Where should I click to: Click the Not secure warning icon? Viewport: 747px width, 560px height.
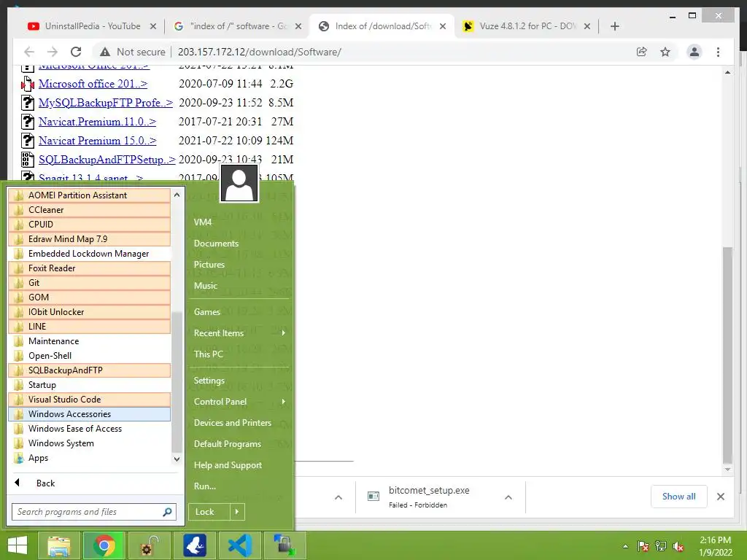point(105,52)
